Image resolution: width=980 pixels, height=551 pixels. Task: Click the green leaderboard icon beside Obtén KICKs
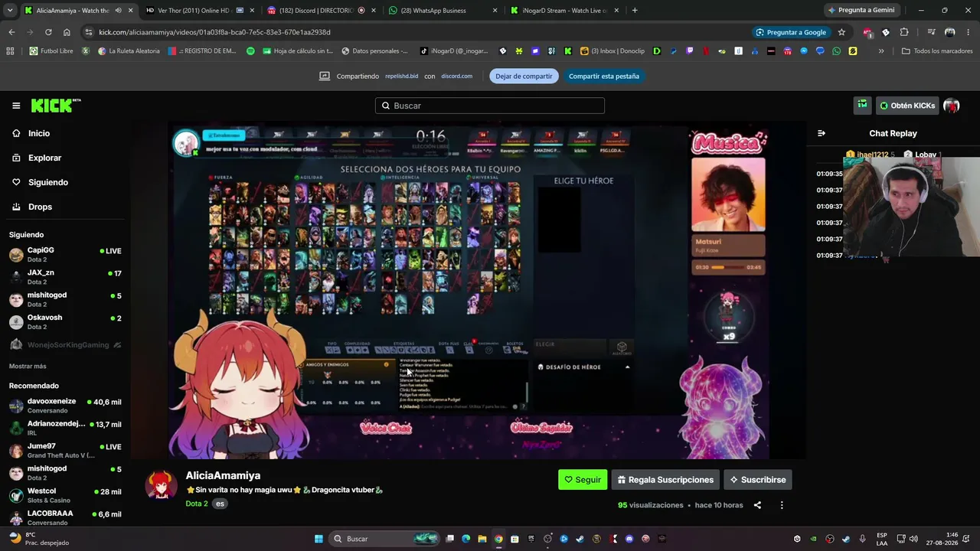coord(862,106)
